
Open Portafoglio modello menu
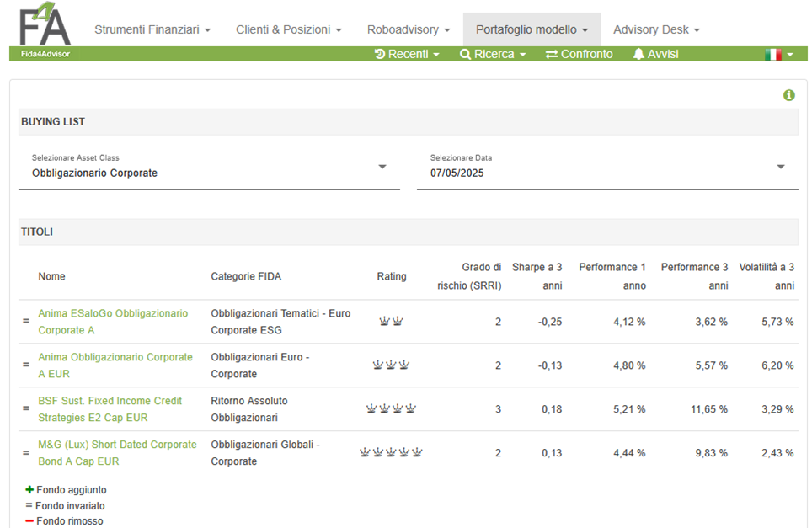pos(532,30)
